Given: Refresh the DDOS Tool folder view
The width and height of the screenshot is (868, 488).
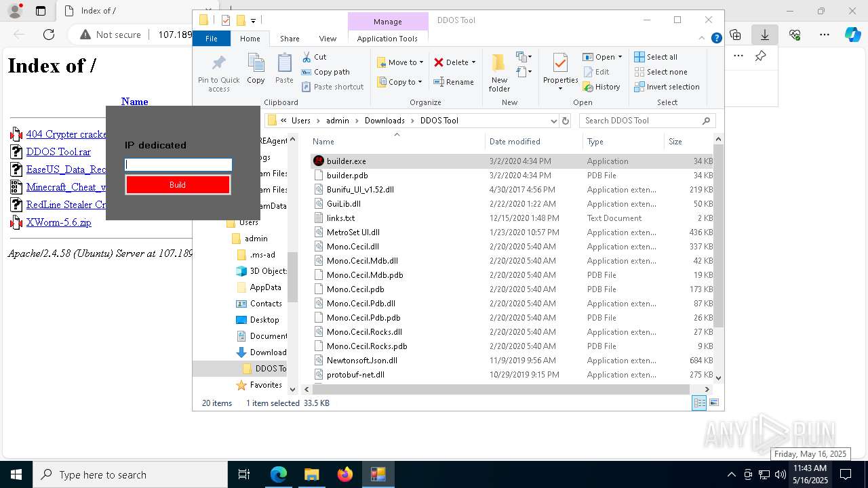Looking at the screenshot, I should (x=566, y=121).
